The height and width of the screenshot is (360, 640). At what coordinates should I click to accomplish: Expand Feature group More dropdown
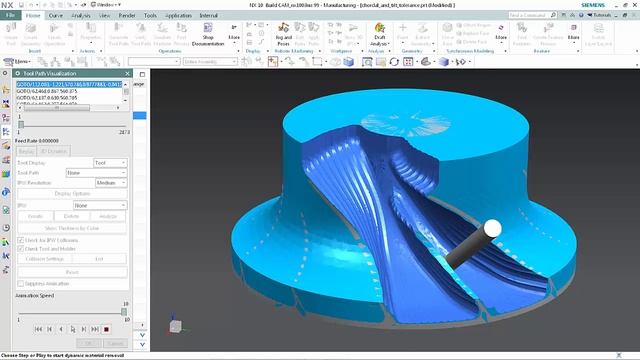573,33
